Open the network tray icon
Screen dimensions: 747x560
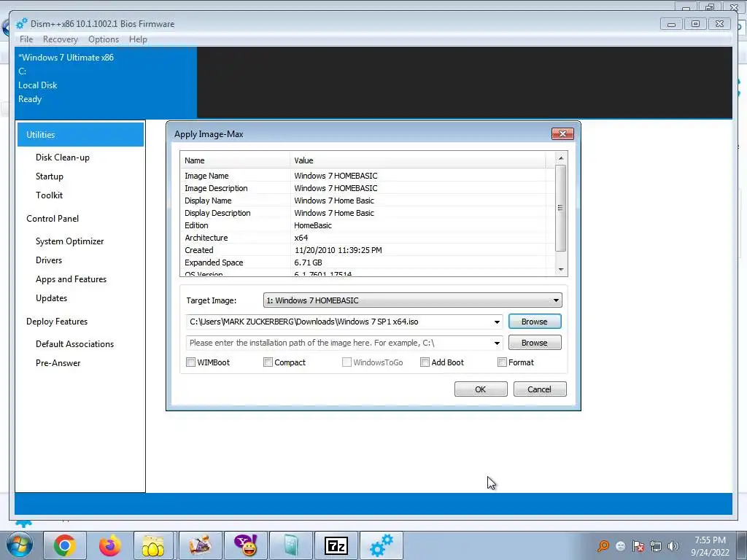656,546
